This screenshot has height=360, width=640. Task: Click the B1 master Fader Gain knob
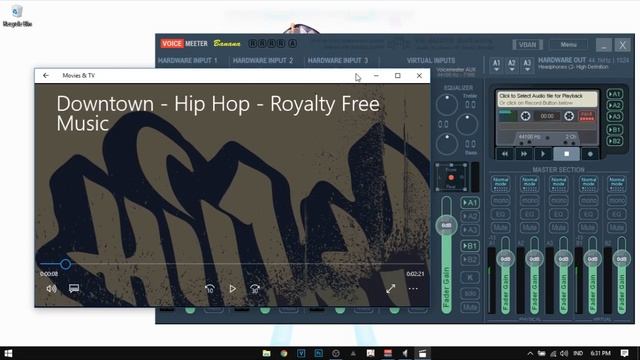[592, 259]
